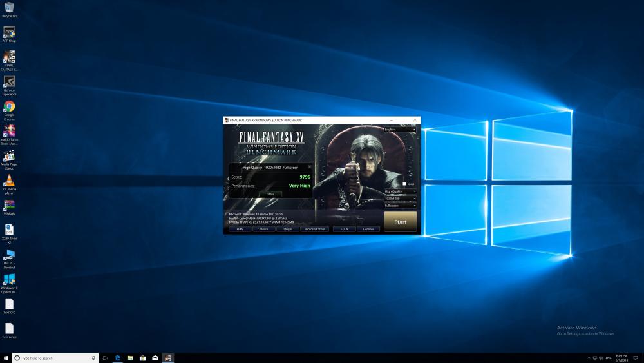Show hidden system tray icons
This screenshot has height=363, width=644.
tap(589, 358)
